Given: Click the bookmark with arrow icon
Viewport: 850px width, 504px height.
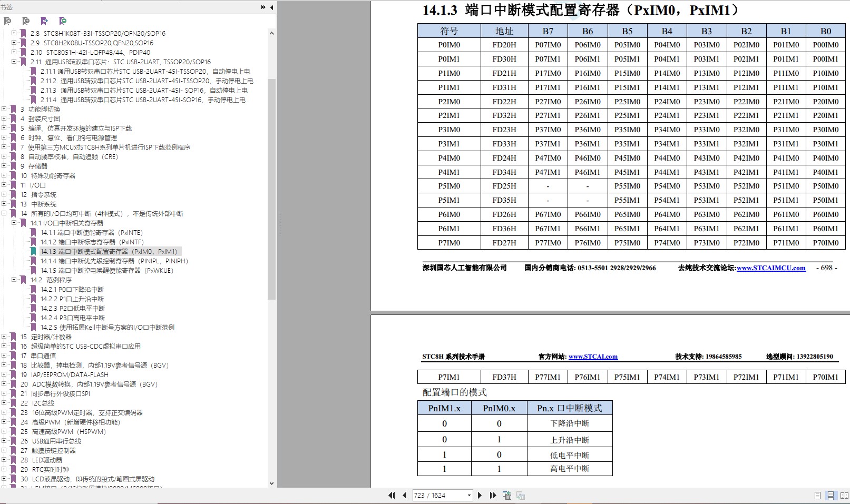Looking at the screenshot, I should pos(44,21).
